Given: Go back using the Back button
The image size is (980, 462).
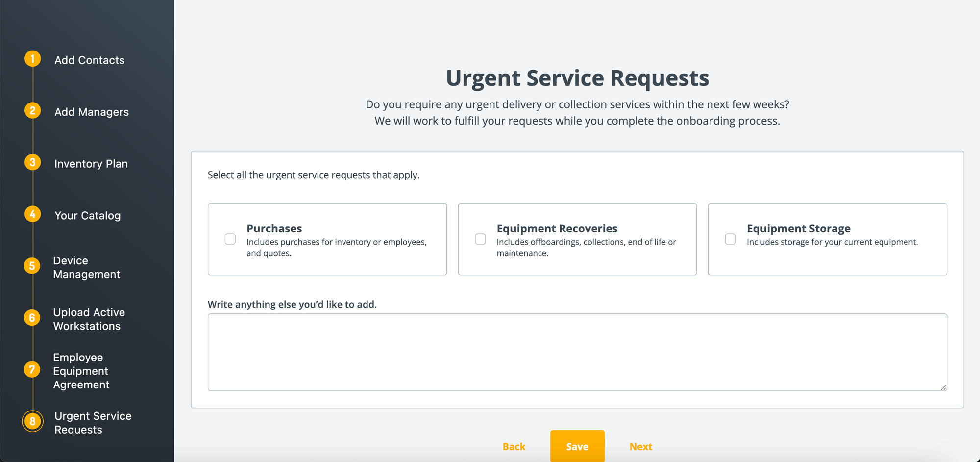Looking at the screenshot, I should click(x=514, y=446).
